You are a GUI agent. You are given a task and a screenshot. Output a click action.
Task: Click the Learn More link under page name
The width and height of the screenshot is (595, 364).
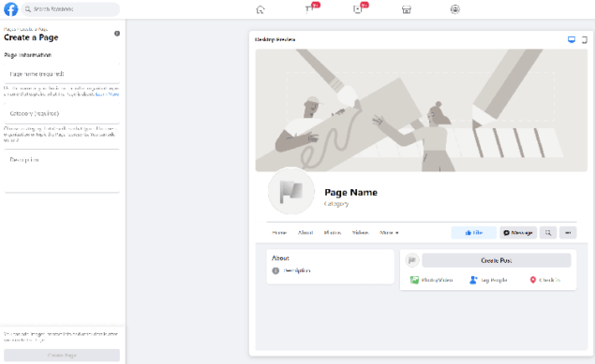pyautogui.click(x=107, y=94)
